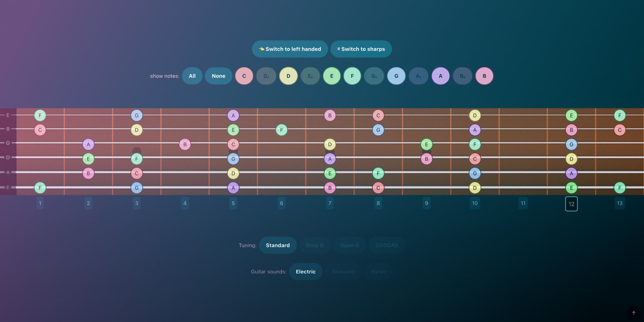Enable the A♭ note filter circle

(x=419, y=76)
